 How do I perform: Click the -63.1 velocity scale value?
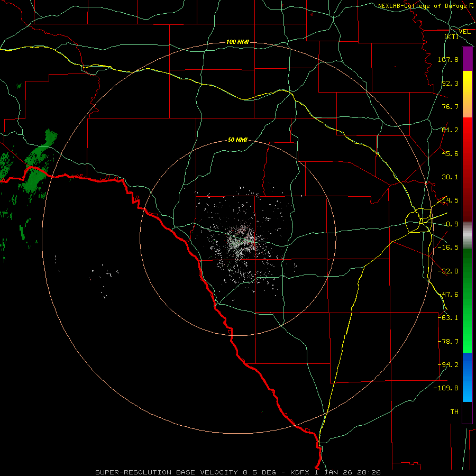point(448,318)
